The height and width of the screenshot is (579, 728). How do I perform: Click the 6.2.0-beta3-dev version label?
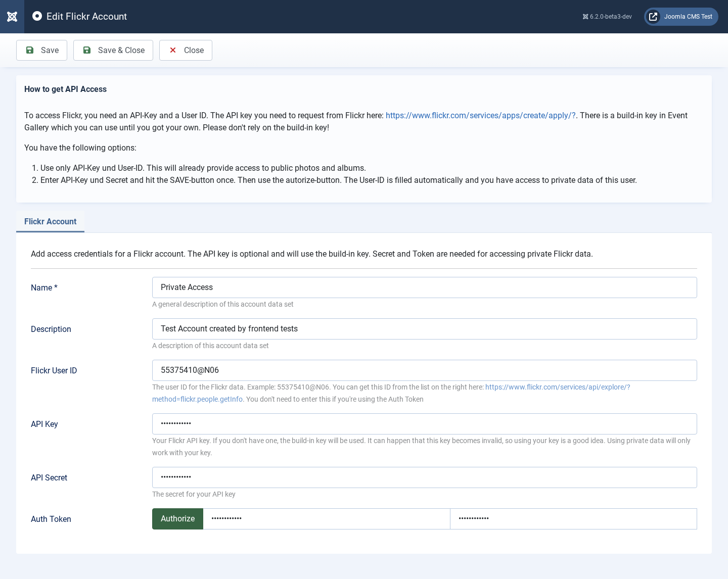[607, 17]
